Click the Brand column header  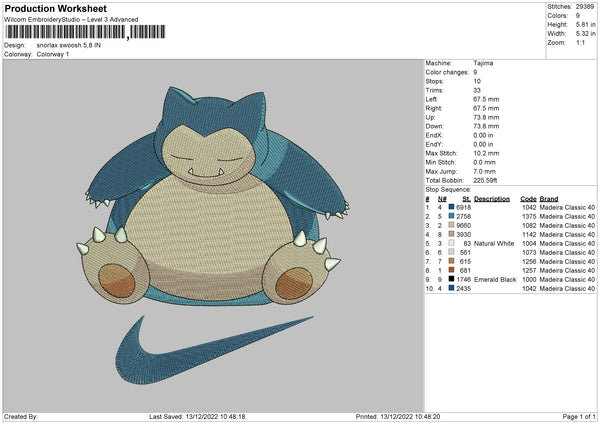point(549,199)
